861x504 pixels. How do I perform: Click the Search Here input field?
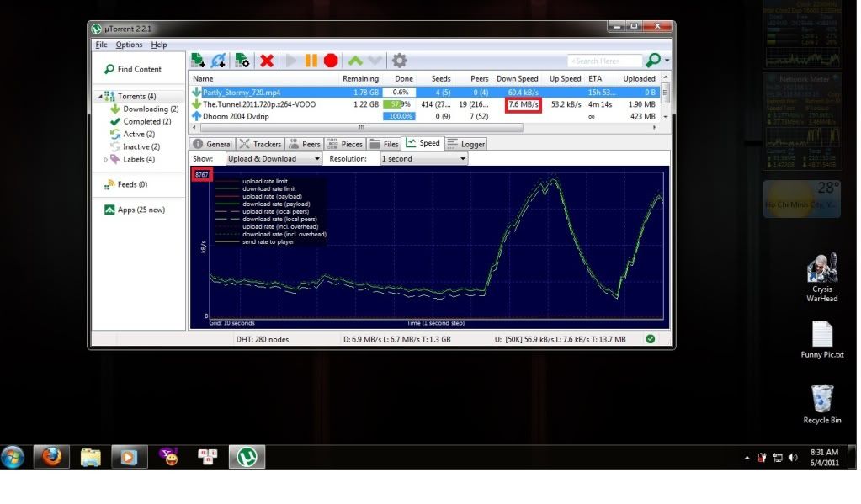click(603, 61)
